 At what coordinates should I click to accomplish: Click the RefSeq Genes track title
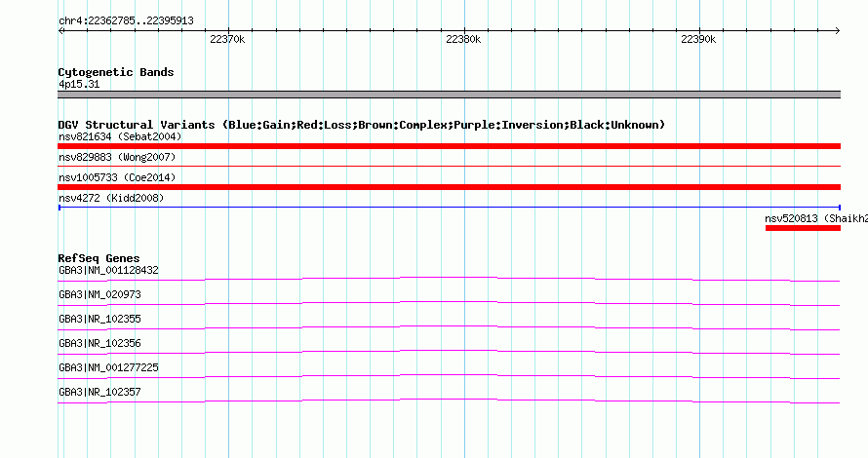click(x=99, y=258)
